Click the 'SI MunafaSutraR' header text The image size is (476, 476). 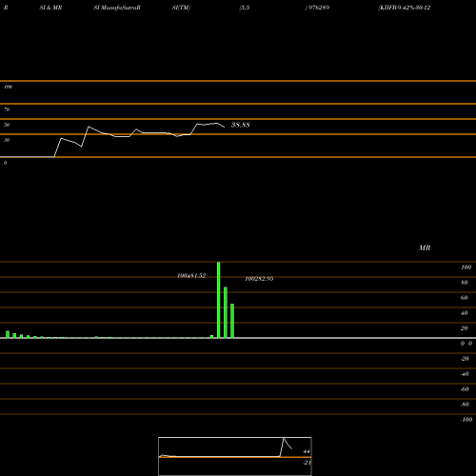click(117, 8)
